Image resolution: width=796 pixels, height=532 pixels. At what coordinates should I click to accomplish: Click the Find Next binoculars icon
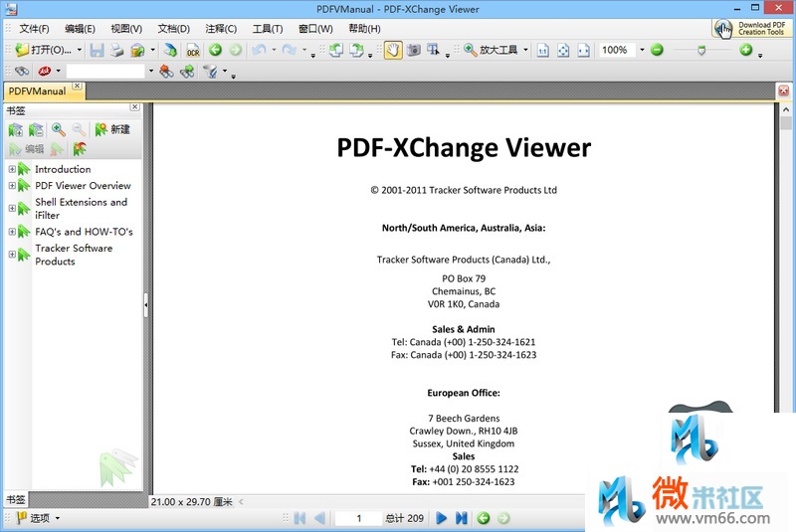click(187, 71)
